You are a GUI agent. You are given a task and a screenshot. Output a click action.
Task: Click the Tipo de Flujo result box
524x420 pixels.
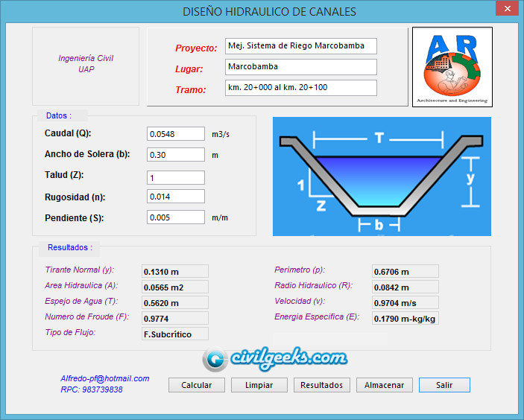coord(175,334)
